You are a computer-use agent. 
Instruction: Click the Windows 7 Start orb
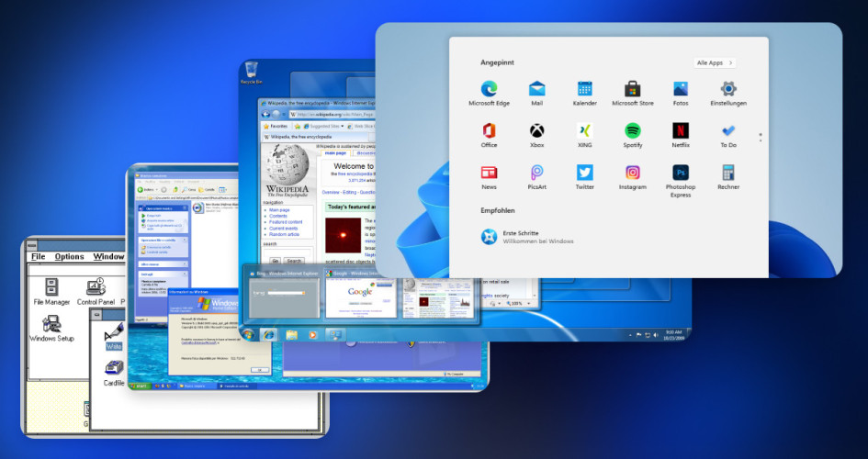click(247, 334)
